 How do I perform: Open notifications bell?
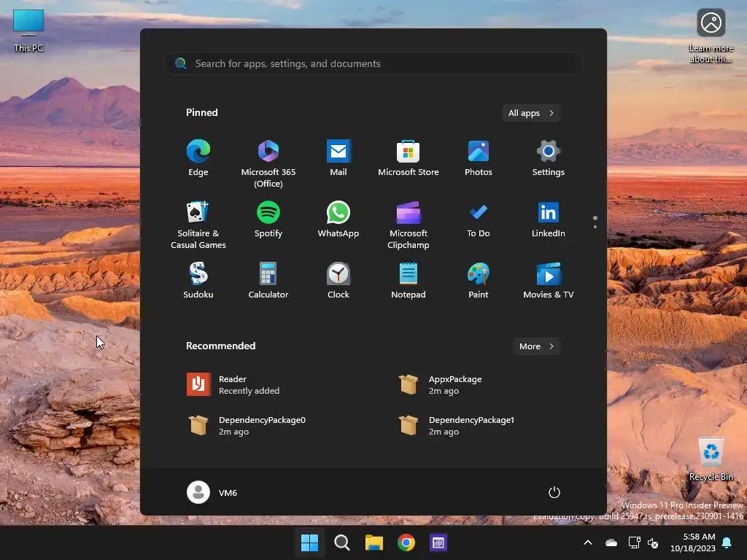coord(727,542)
